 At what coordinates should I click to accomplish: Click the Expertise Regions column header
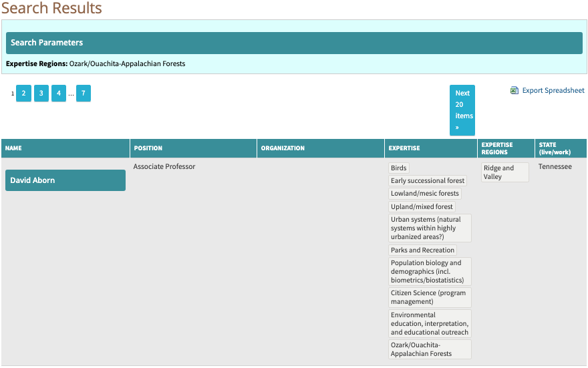pyautogui.click(x=497, y=148)
